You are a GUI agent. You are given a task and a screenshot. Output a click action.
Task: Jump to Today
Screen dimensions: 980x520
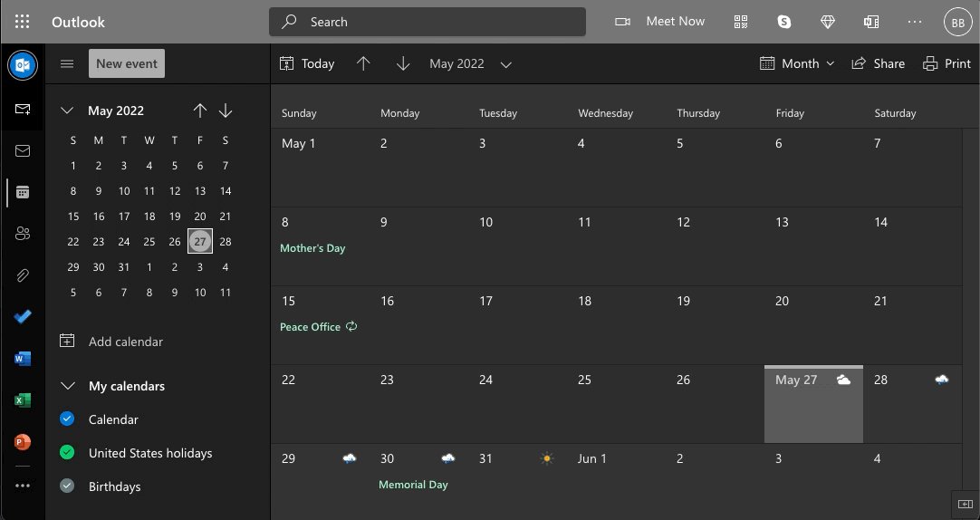point(307,63)
